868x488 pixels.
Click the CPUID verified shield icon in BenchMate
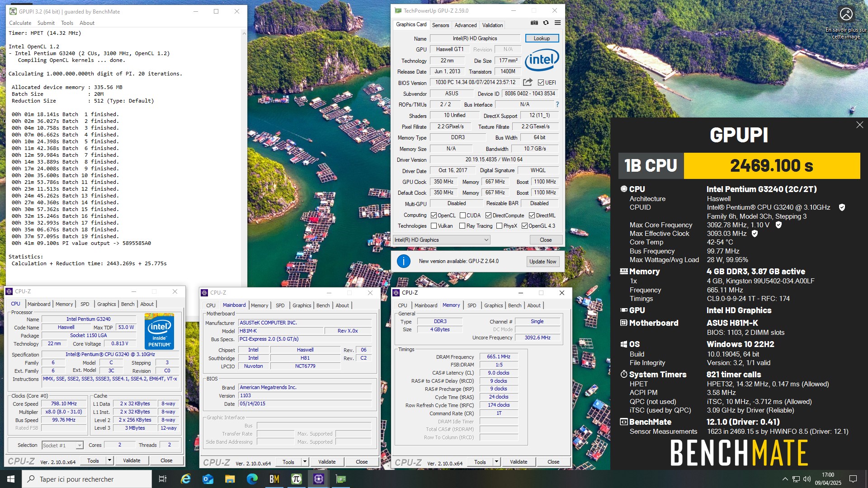[x=842, y=207]
